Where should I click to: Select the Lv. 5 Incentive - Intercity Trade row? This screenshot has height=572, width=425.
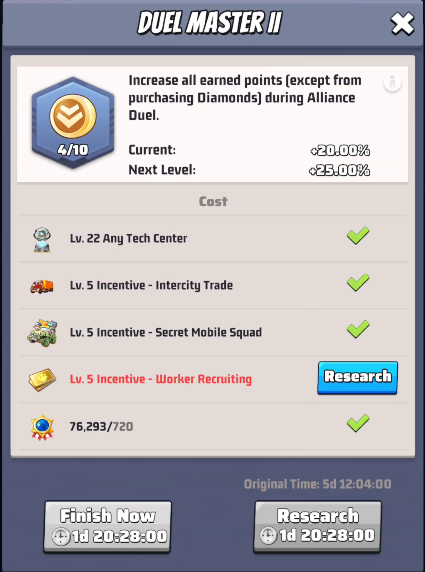(x=213, y=285)
